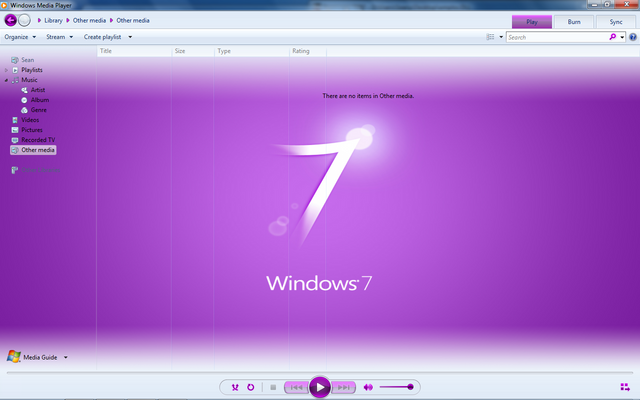The height and width of the screenshot is (400, 640).
Task: Collapse the Music tree node
Action: tap(6, 80)
